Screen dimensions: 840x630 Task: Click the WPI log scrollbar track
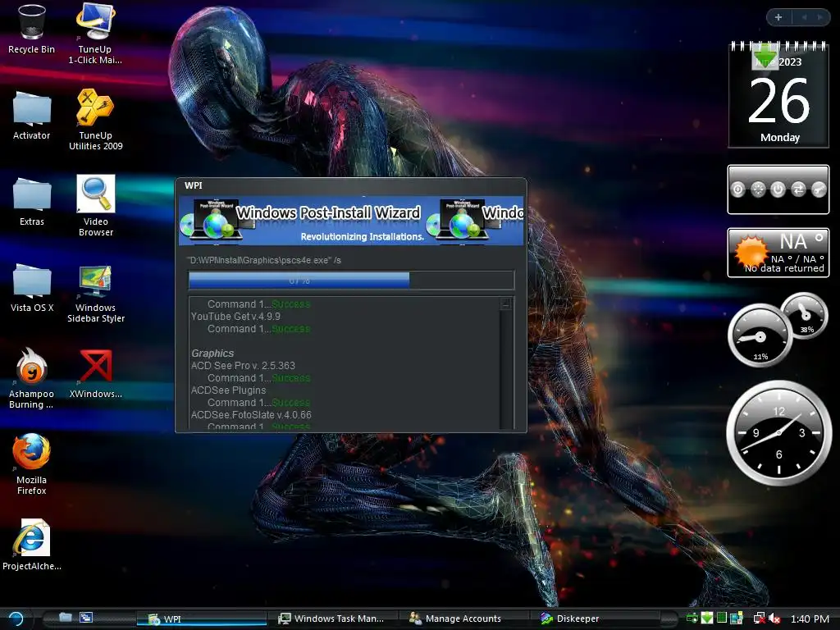[505, 370]
